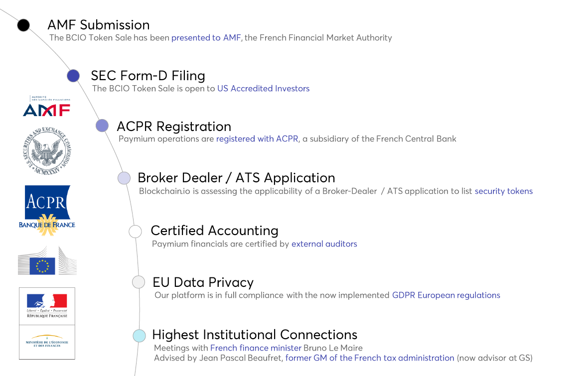Follow the 'registered with ACPR' link
The image size is (588, 376).
pos(257,139)
